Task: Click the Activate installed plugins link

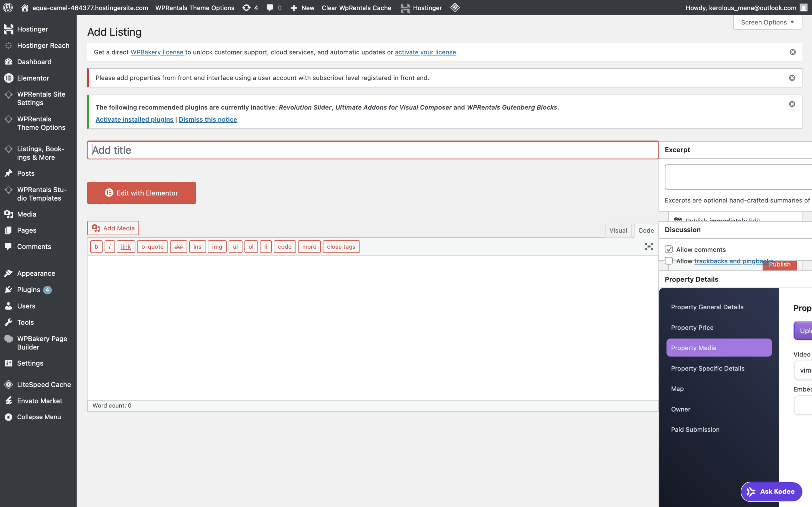Action: point(134,119)
